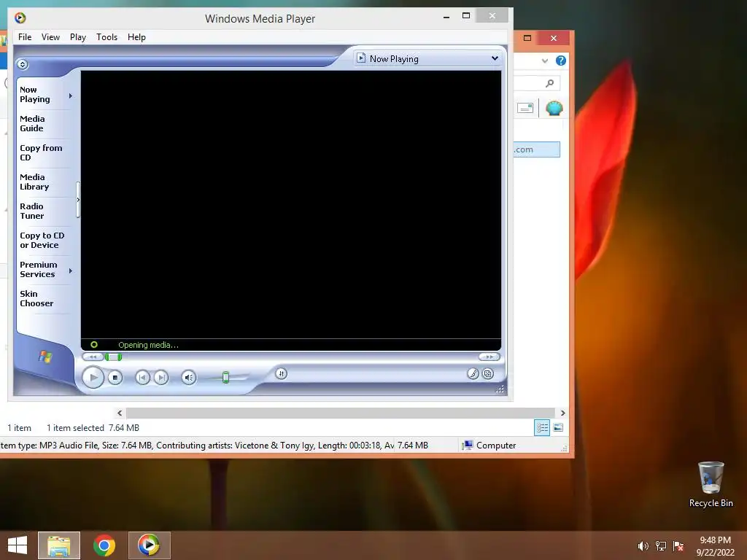747x560 pixels.
Task: Open the File menu
Action: click(x=25, y=37)
